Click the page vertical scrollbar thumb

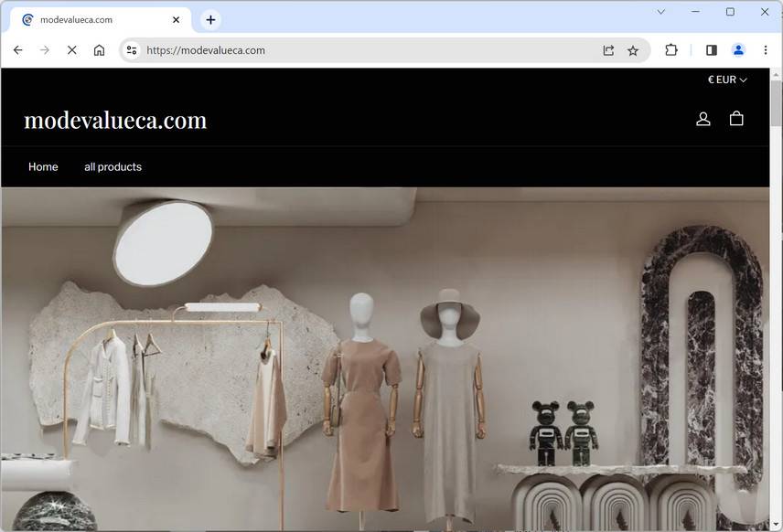coord(776,103)
